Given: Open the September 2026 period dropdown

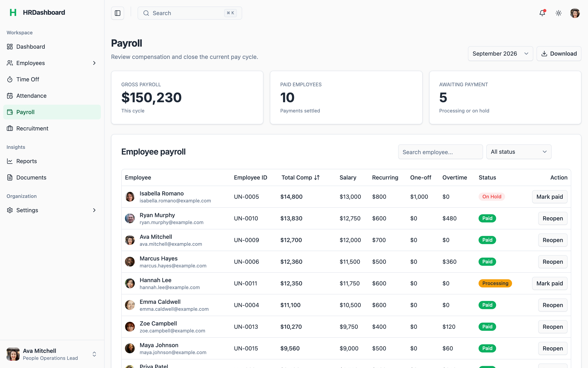Looking at the screenshot, I should (500, 54).
